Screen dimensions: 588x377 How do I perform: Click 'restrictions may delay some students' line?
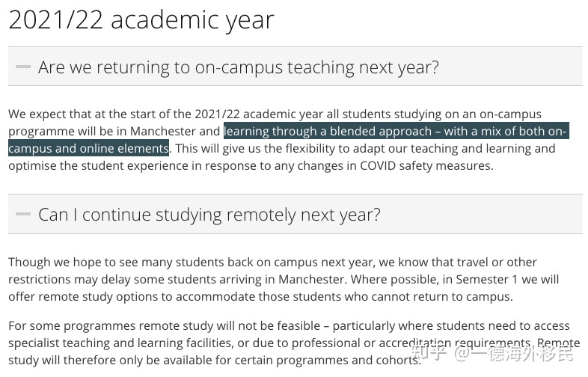pos(284,280)
